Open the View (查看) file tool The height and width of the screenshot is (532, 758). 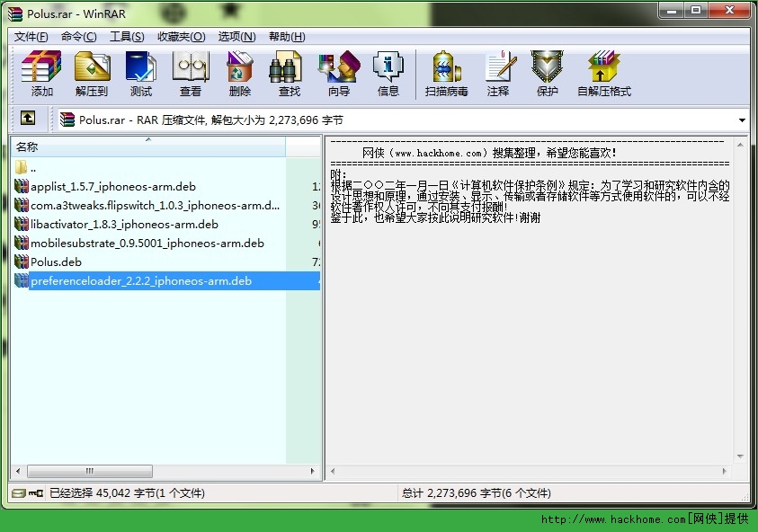[x=191, y=74]
